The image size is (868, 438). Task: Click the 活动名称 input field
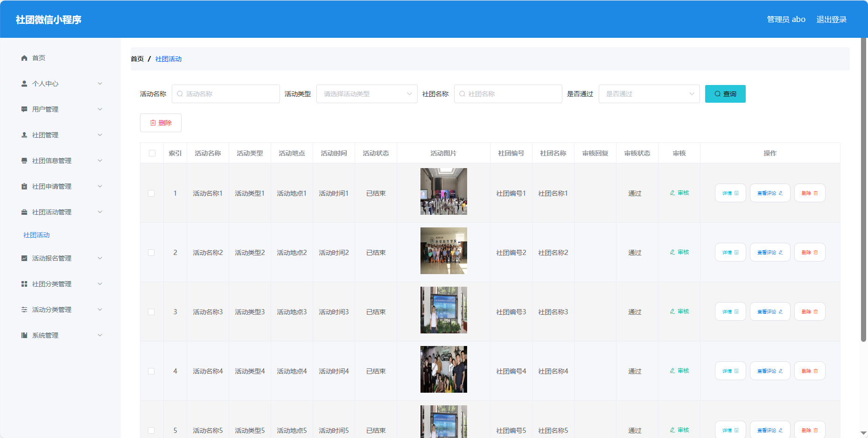coord(226,94)
